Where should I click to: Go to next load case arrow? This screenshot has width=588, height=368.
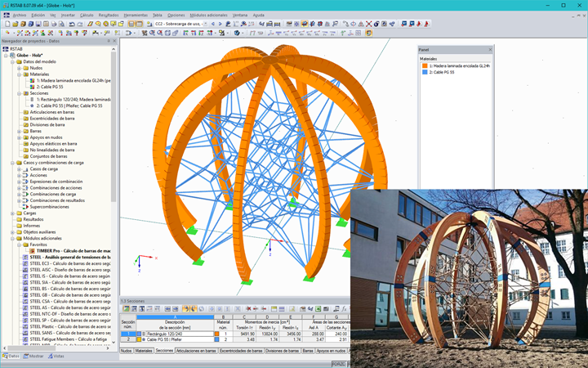220,24
